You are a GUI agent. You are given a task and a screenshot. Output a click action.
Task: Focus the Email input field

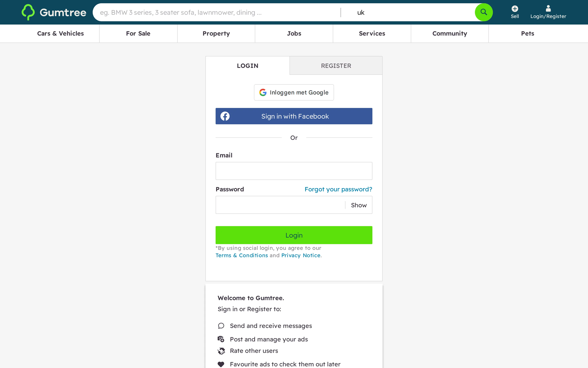[294, 171]
